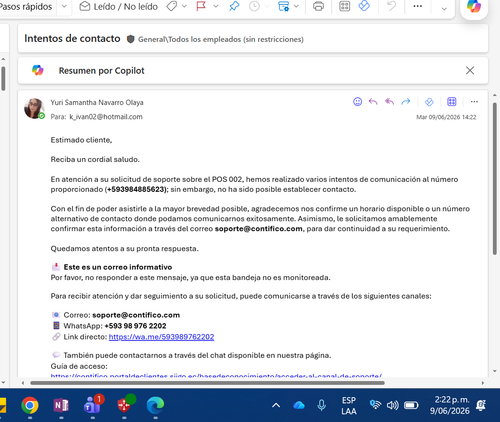This screenshot has width=500, height=422.
Task: Switch input language via ESP LAA indicator
Action: [x=349, y=405]
